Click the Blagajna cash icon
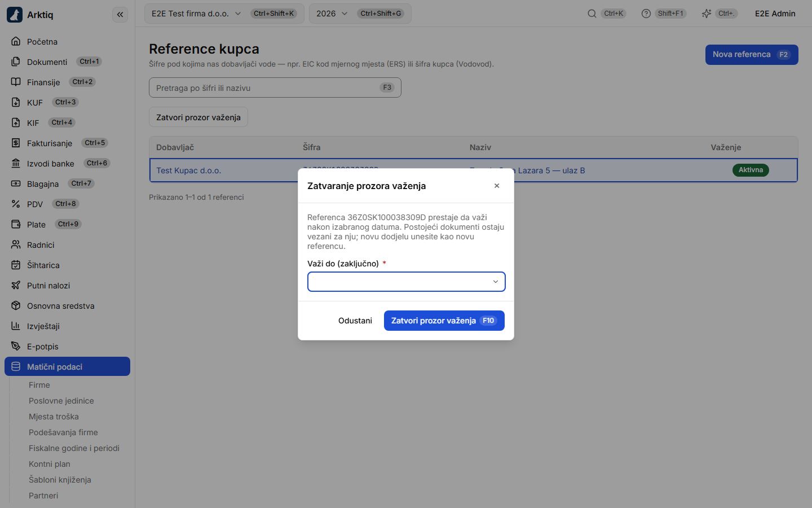This screenshot has width=812, height=508. pos(16,183)
